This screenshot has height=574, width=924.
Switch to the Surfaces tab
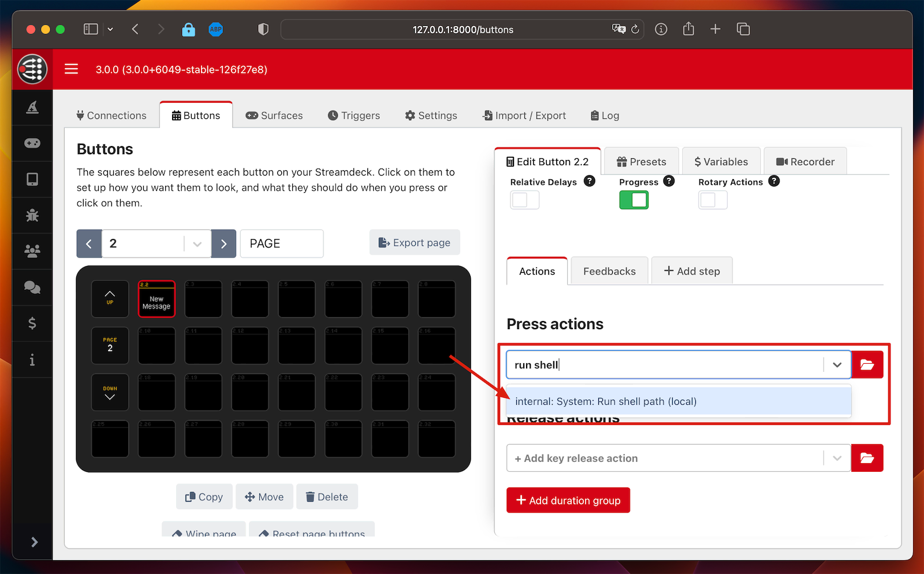click(274, 115)
